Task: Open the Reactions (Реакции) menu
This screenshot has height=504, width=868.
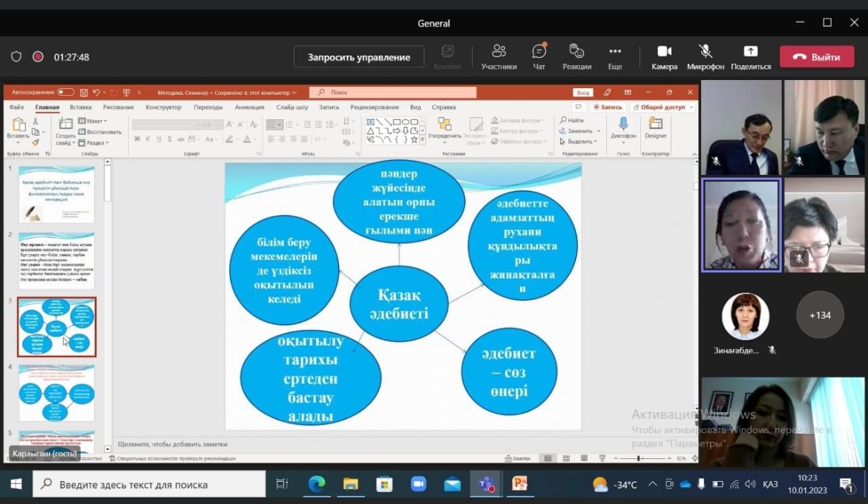Action: 576,56
